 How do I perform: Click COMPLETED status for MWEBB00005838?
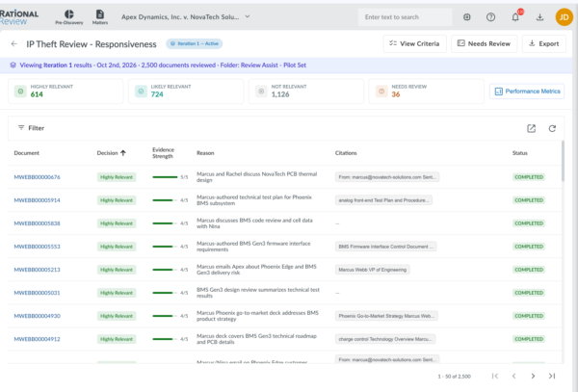(529, 223)
